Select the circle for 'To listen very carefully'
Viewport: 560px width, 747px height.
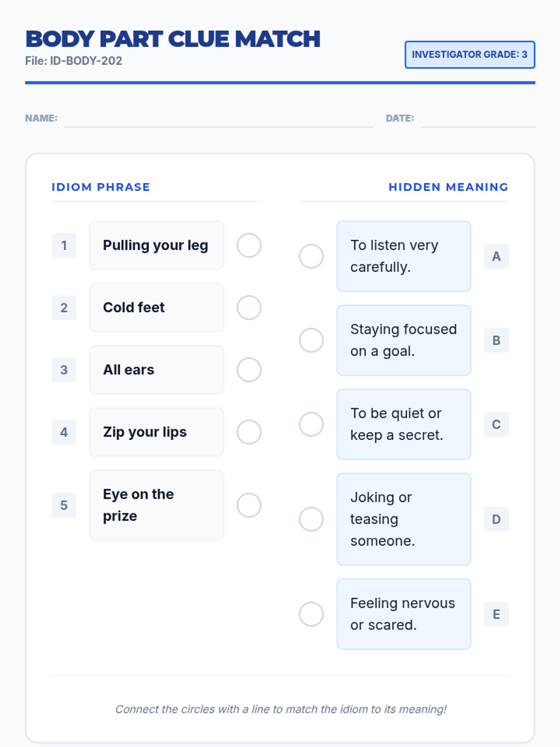pos(311,256)
